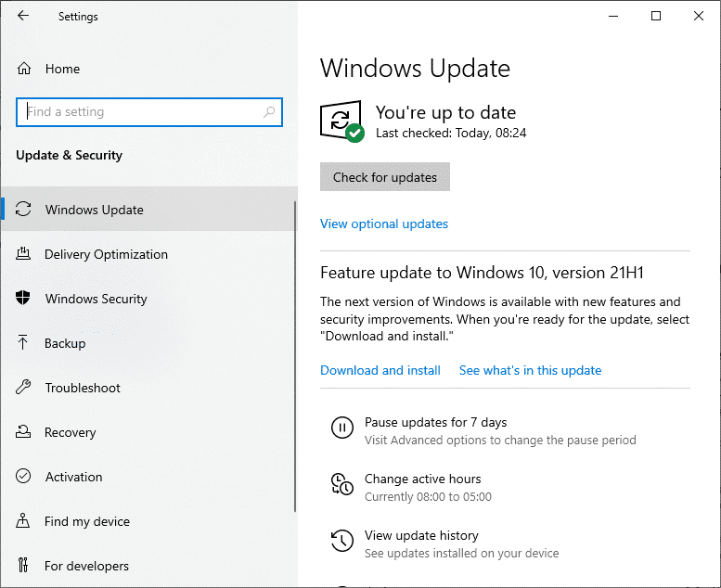Click the Troubleshoot wrench icon

24,388
